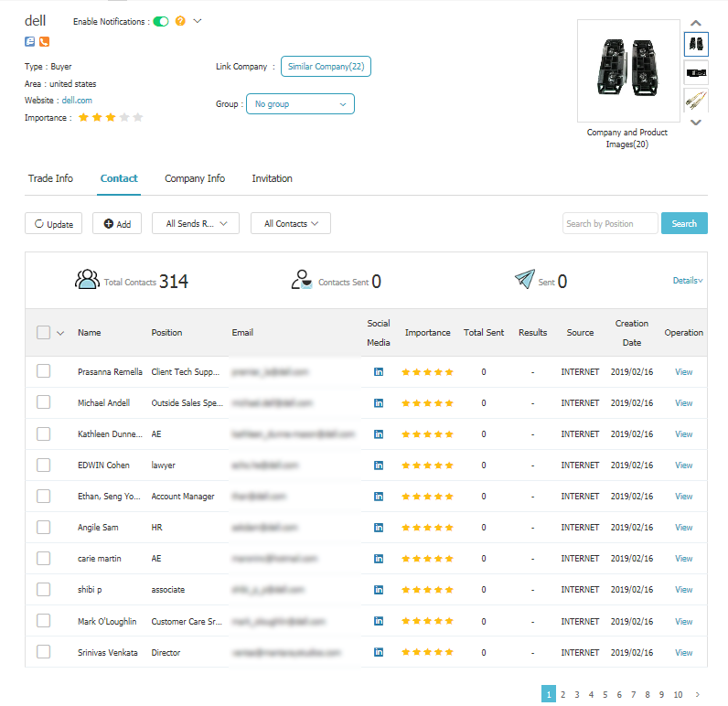Set company importance to fourth star
This screenshot has width=728, height=706.
pyautogui.click(x=124, y=117)
